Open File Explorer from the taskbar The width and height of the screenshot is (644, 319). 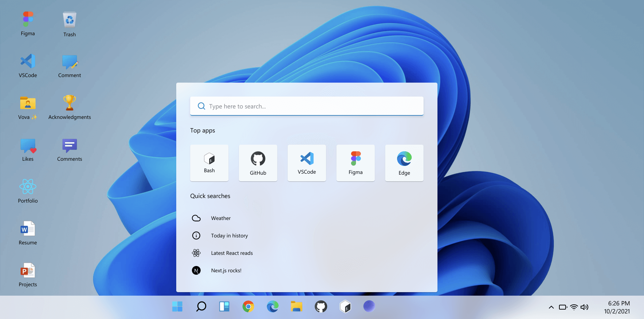click(296, 307)
